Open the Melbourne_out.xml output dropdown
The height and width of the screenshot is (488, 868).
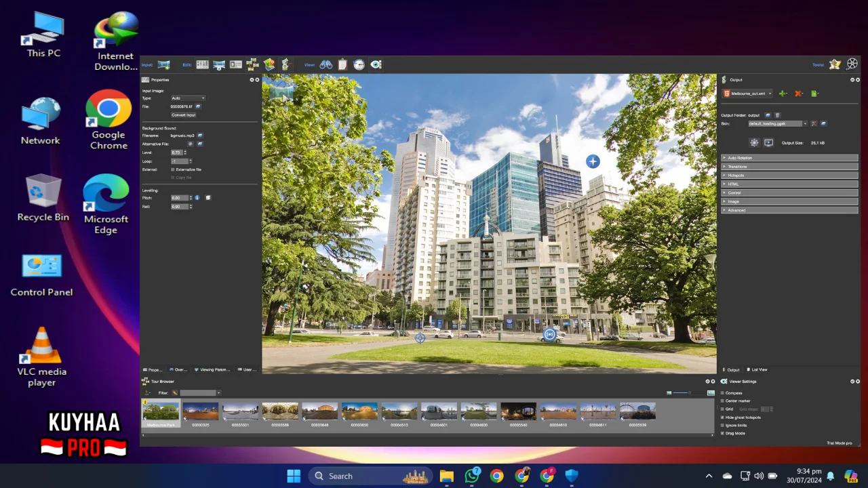coord(747,94)
